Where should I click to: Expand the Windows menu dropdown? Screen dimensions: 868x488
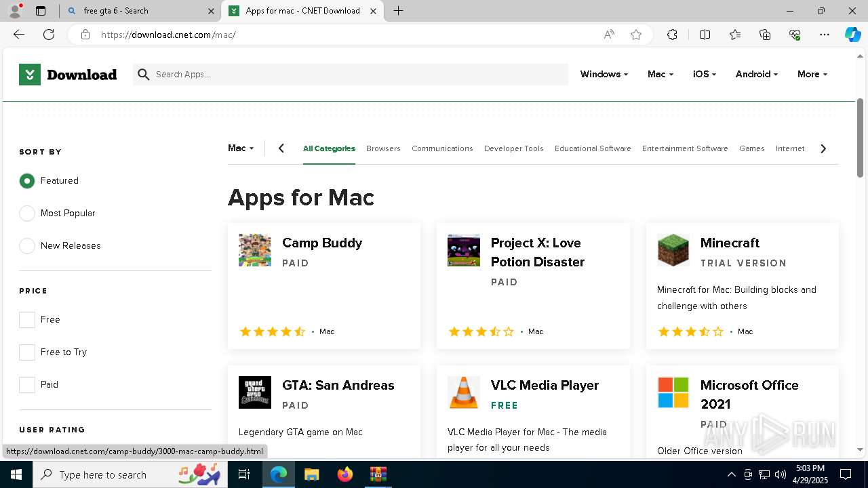coord(604,74)
